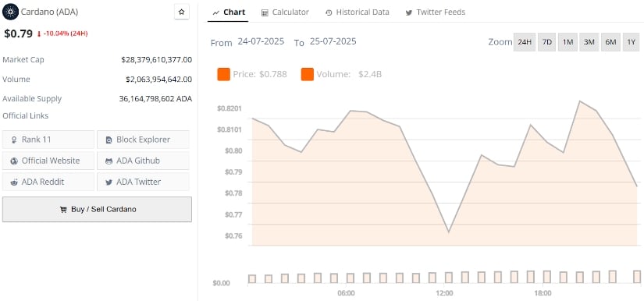Click the Buy / Sell Cardano button
The width and height of the screenshot is (644, 301).
97,210
